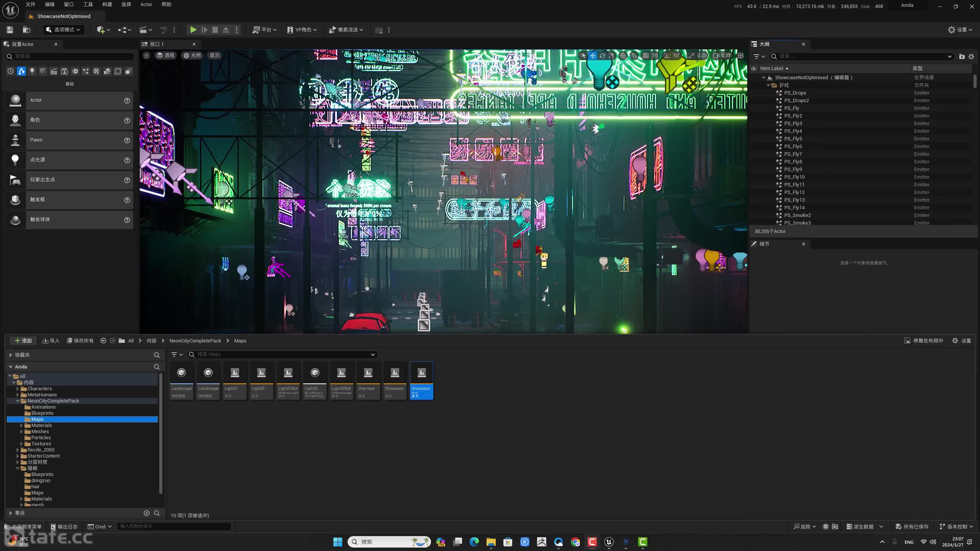Open the 工具 Tools menu
This screenshot has height=551, width=980.
pos(88,5)
